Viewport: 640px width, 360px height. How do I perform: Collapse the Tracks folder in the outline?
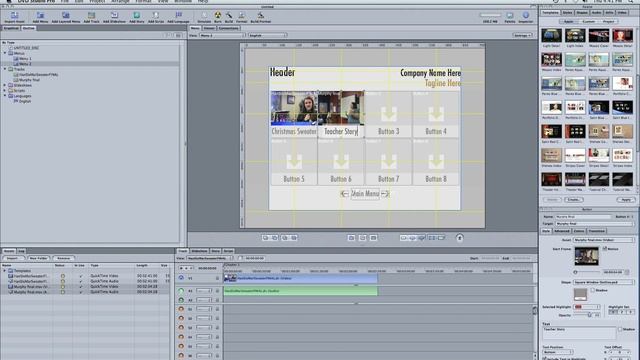[5, 69]
